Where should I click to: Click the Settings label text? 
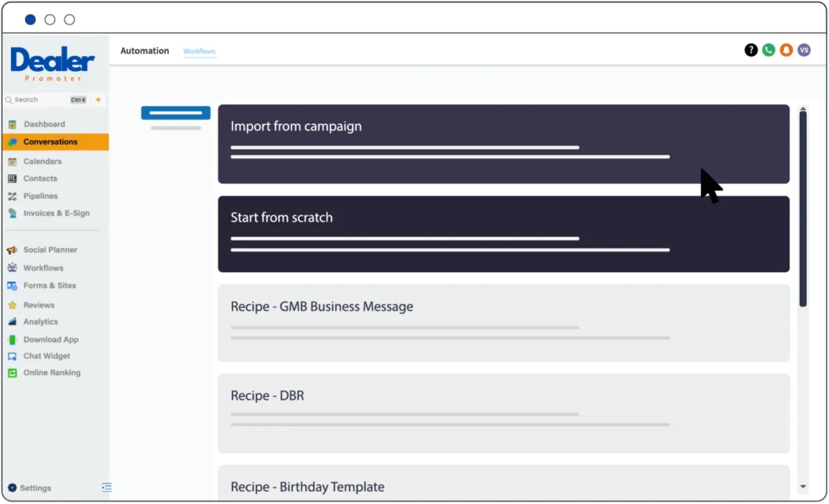[x=36, y=488]
